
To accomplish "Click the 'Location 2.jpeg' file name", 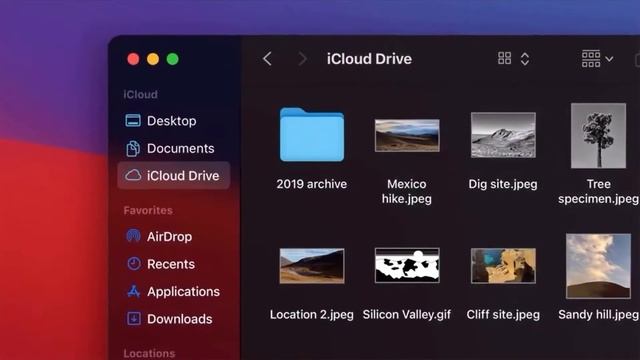I will (312, 315).
